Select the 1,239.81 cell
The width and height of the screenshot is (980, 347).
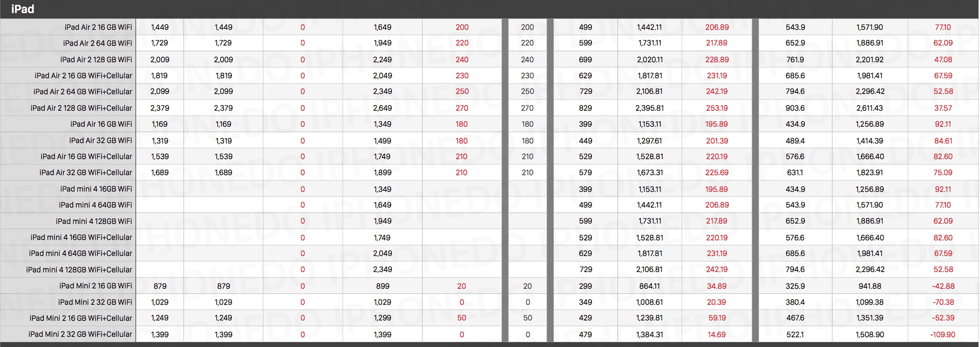649,318
